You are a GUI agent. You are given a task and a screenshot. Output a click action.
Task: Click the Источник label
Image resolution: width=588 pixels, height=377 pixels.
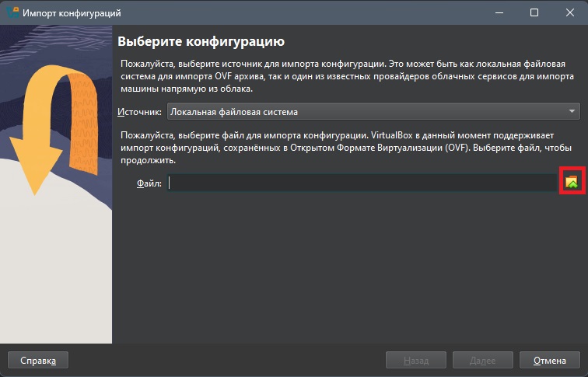[139, 112]
